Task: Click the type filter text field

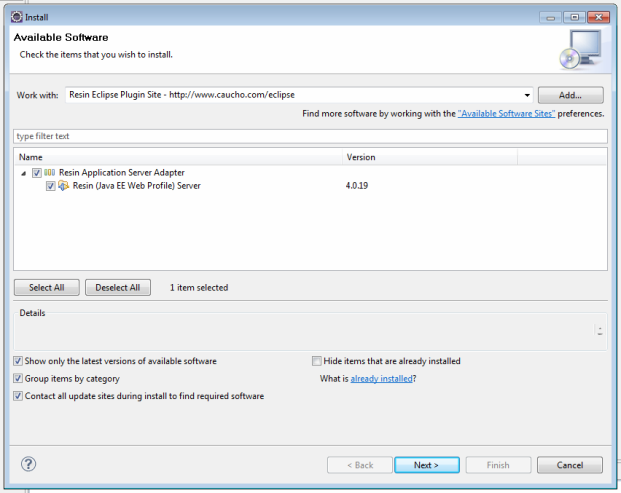Action: [x=310, y=136]
